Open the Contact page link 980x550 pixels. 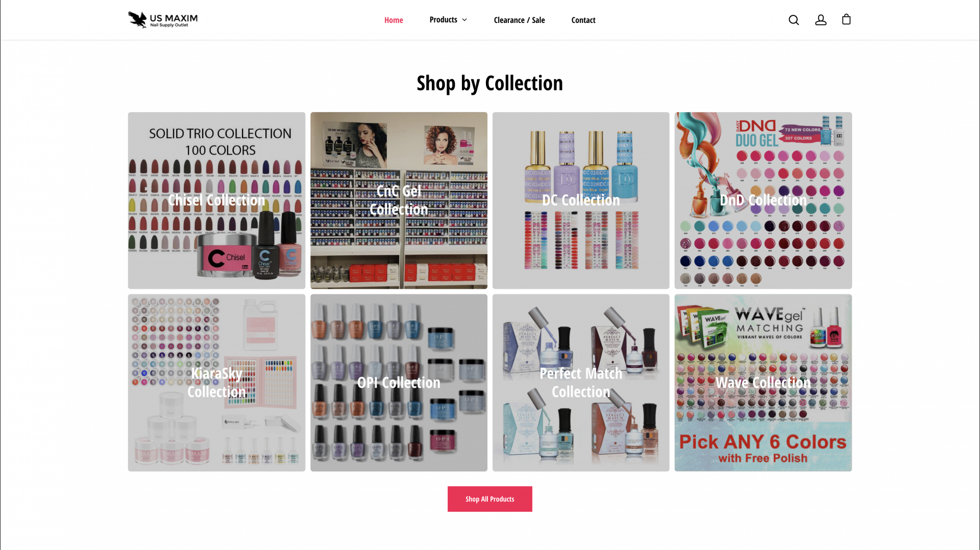(x=583, y=20)
